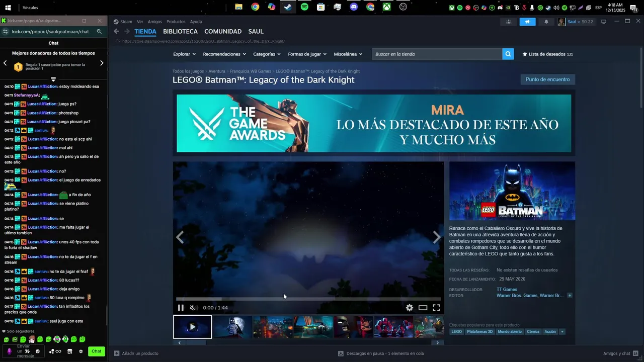644x362 pixels.
Task: Enter fullscreen on the trailer
Action: 436,308
